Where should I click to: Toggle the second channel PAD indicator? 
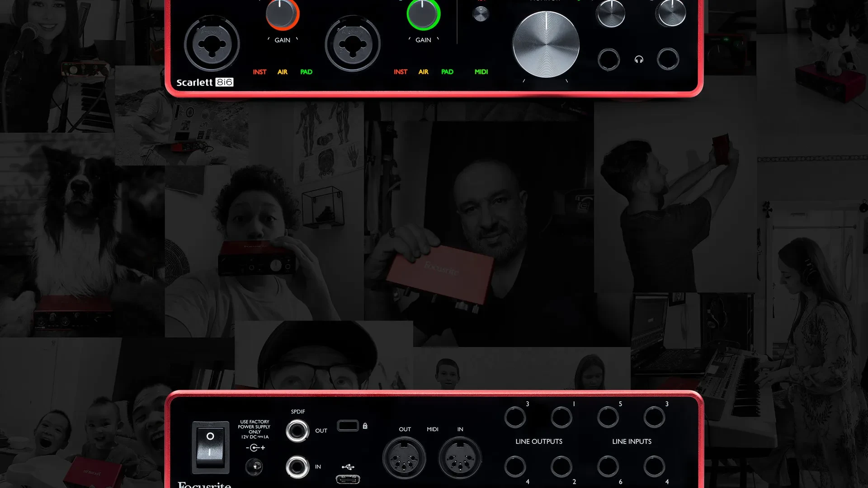click(447, 72)
